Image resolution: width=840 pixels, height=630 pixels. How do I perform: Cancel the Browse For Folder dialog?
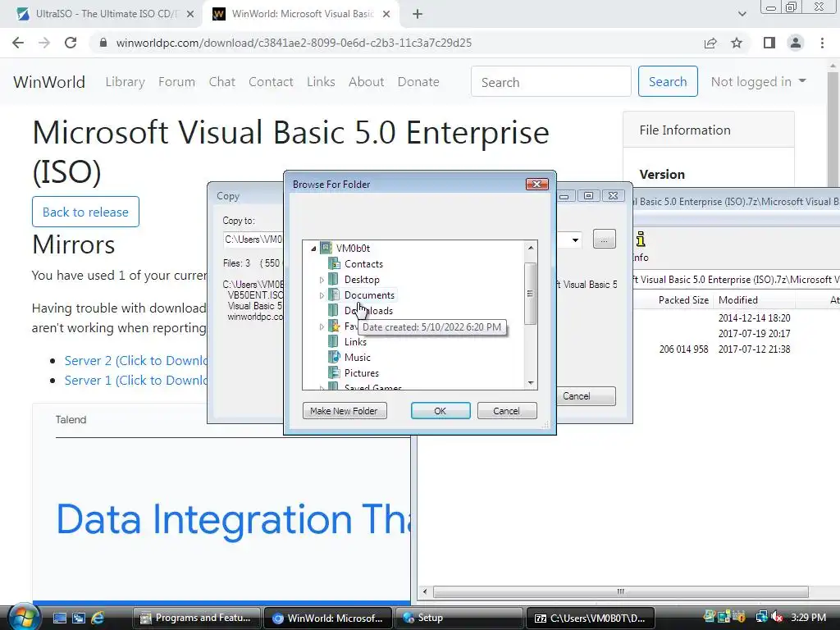[x=507, y=411]
